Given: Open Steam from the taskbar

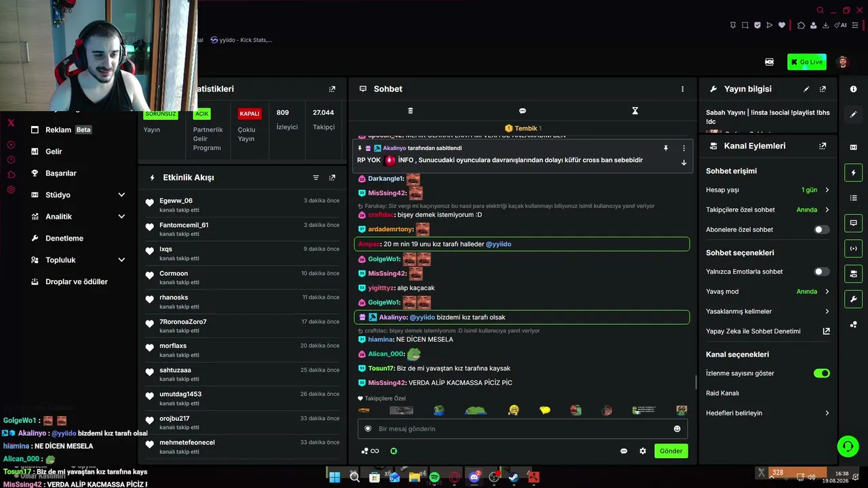Looking at the screenshot, I should pyautogui.click(x=513, y=477).
